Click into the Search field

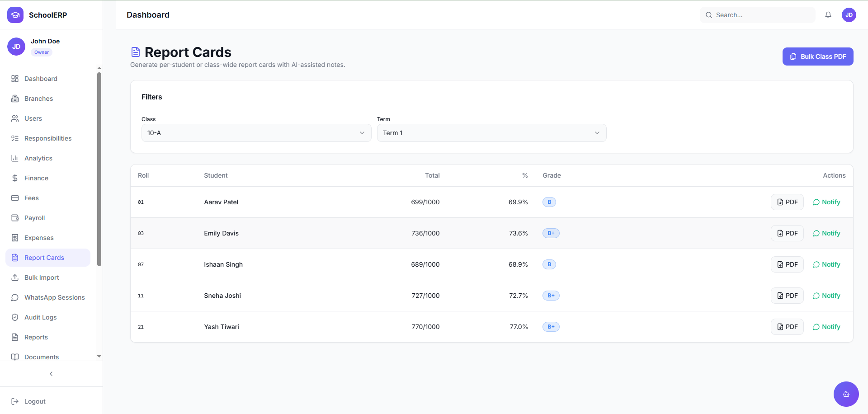click(x=758, y=15)
